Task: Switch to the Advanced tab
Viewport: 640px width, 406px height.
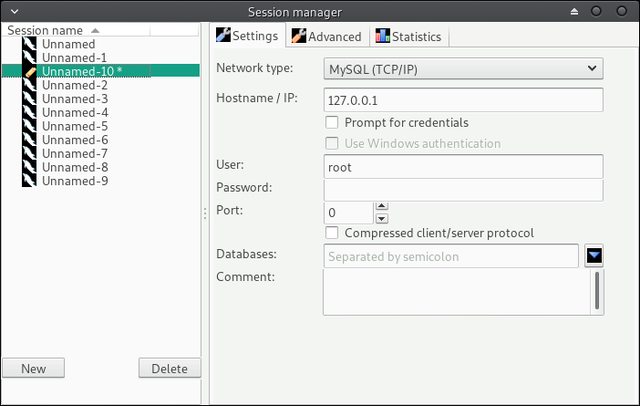Action: [x=327, y=36]
